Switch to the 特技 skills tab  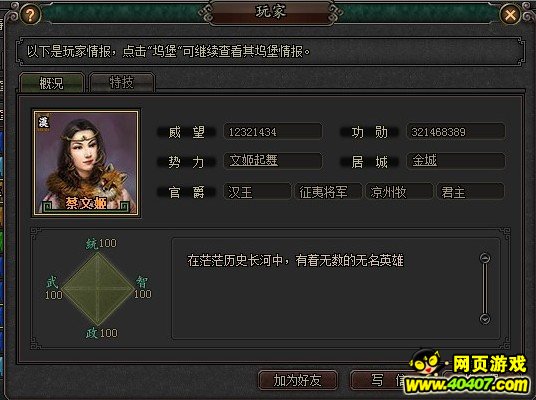coord(121,82)
